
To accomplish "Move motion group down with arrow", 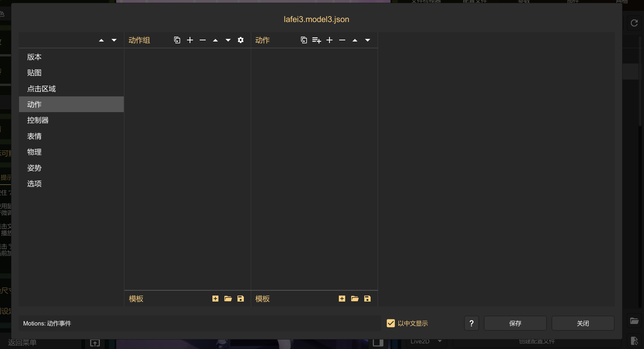I will tap(228, 40).
